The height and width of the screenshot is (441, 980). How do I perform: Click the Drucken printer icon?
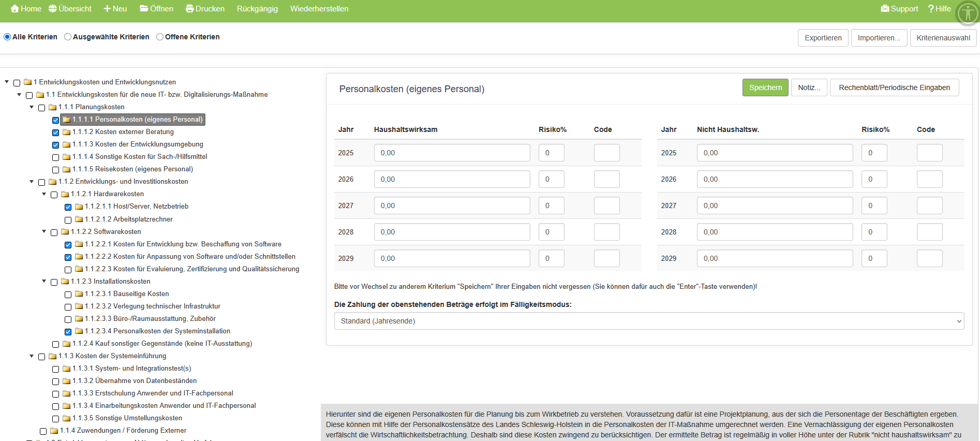click(189, 9)
